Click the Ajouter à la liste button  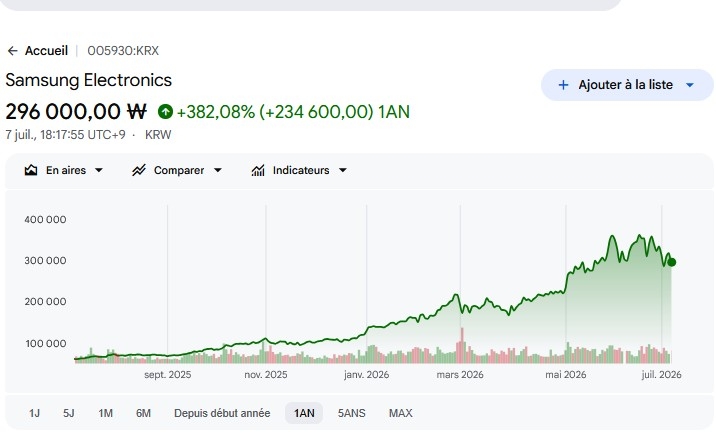point(627,85)
